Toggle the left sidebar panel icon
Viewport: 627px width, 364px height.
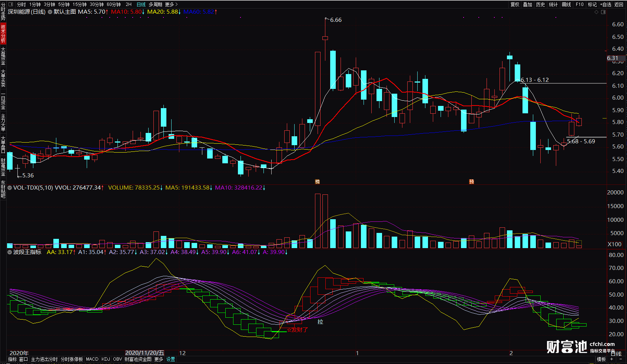point(11,4)
